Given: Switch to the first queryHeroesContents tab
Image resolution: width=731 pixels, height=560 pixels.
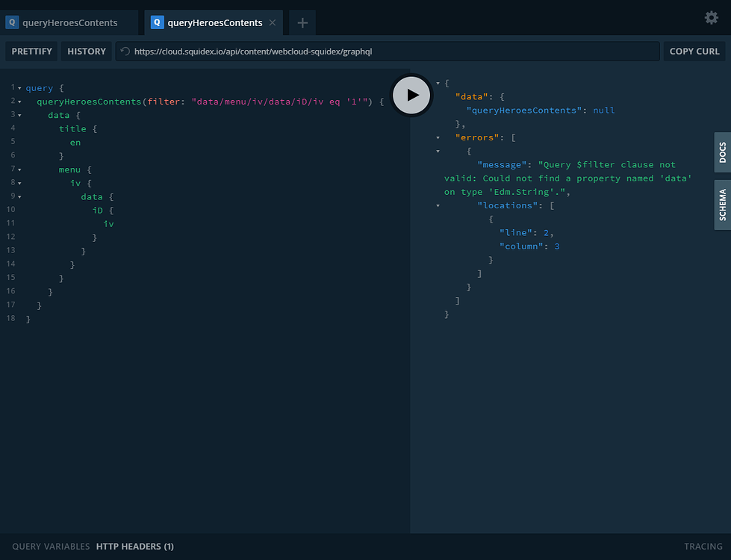Looking at the screenshot, I should click(x=69, y=22).
